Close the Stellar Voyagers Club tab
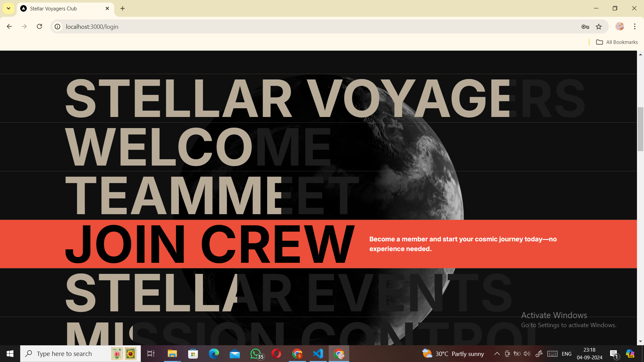The image size is (644, 362). pyautogui.click(x=107, y=8)
